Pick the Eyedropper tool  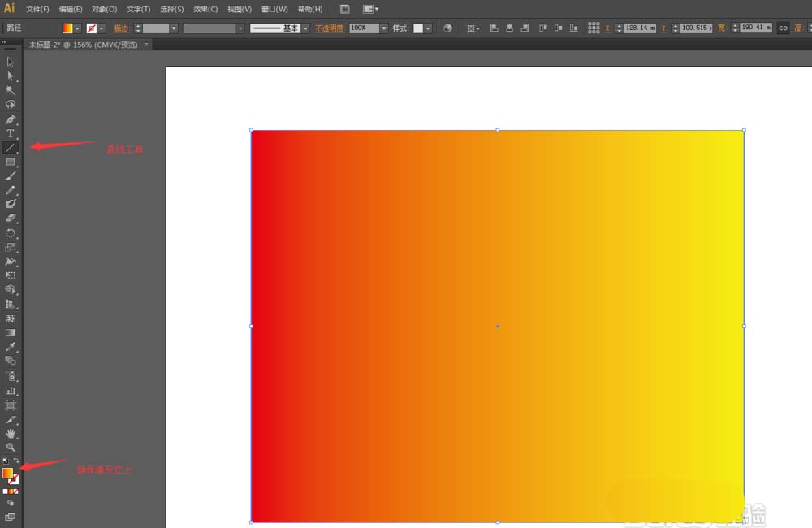(x=11, y=347)
